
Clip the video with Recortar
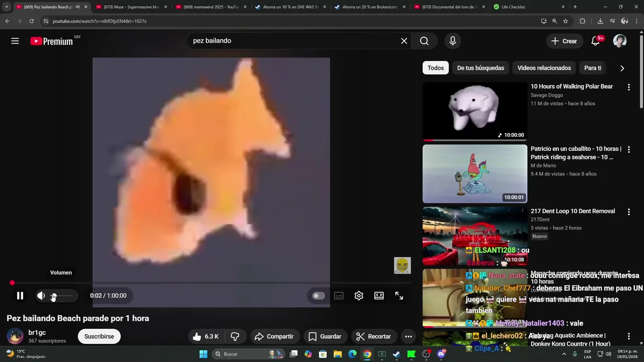(374, 336)
